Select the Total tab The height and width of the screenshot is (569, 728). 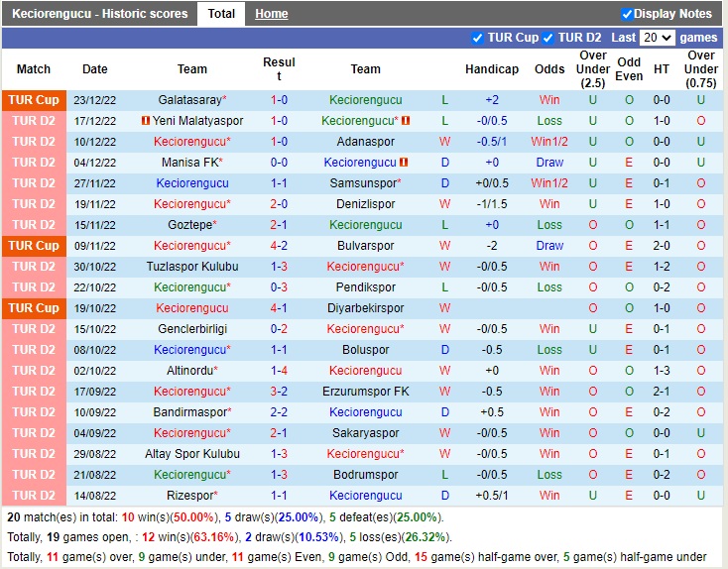[x=221, y=14]
